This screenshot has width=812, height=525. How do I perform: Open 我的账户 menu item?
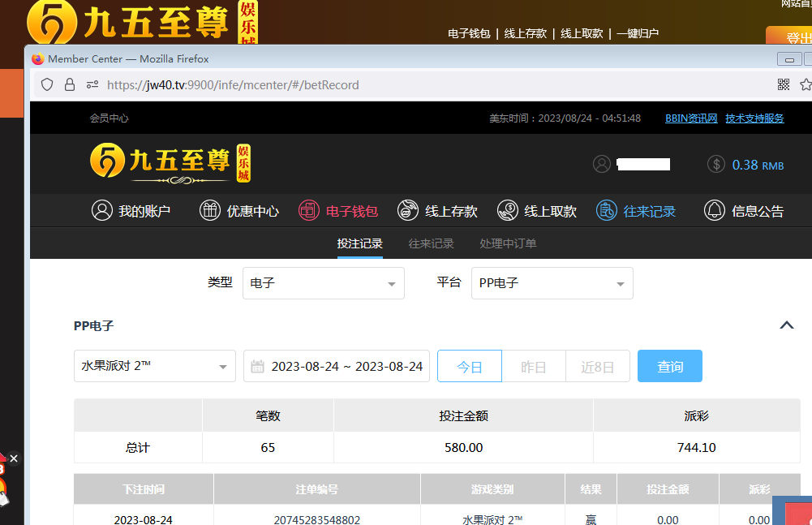pos(131,211)
